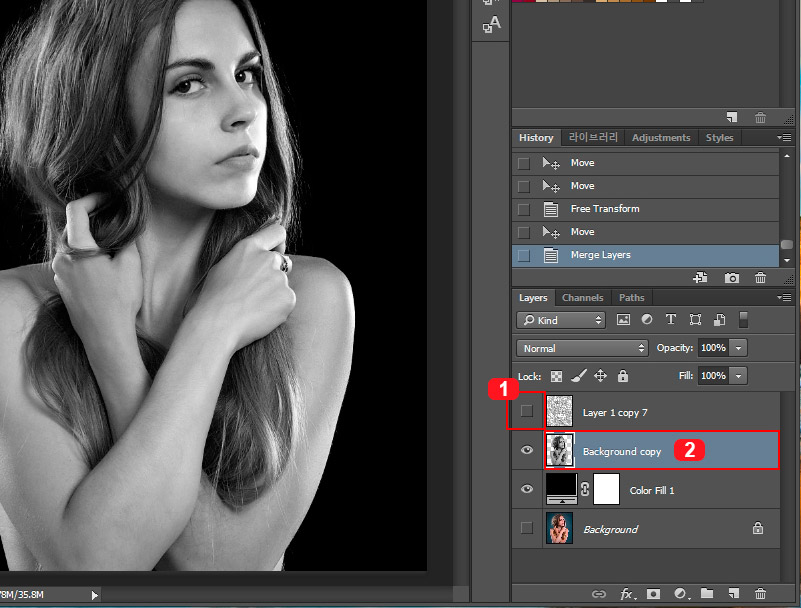Viewport: 801px width, 608px height.
Task: Switch to the History tab
Action: tap(536, 137)
